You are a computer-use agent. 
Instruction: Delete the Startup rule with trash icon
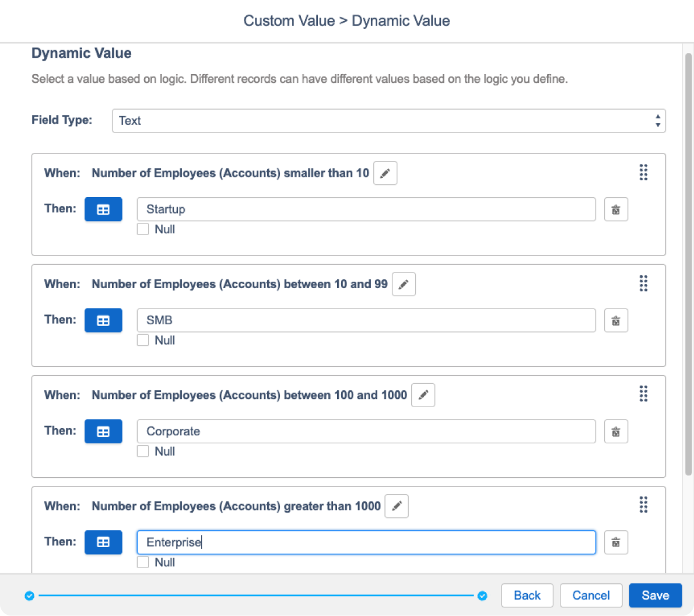[x=616, y=209]
